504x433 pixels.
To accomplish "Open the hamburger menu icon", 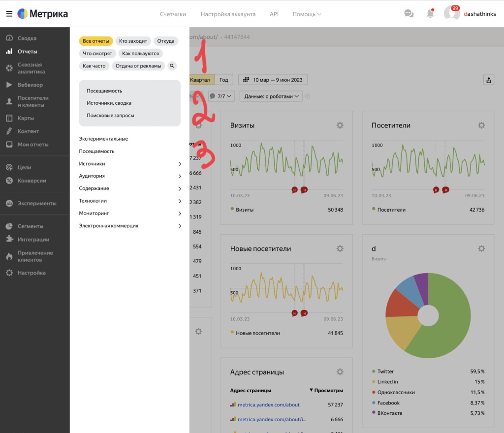I will point(9,14).
